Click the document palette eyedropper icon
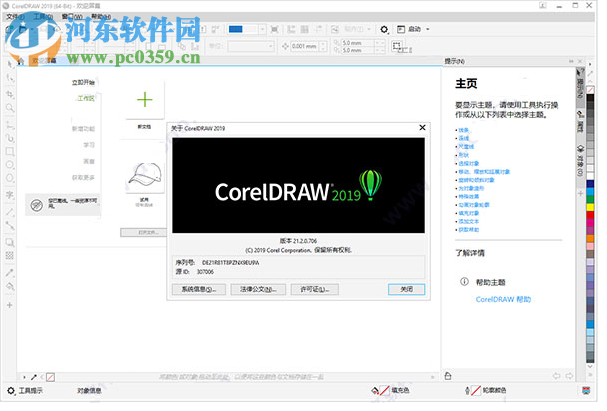The height and width of the screenshot is (411, 607). point(34,377)
